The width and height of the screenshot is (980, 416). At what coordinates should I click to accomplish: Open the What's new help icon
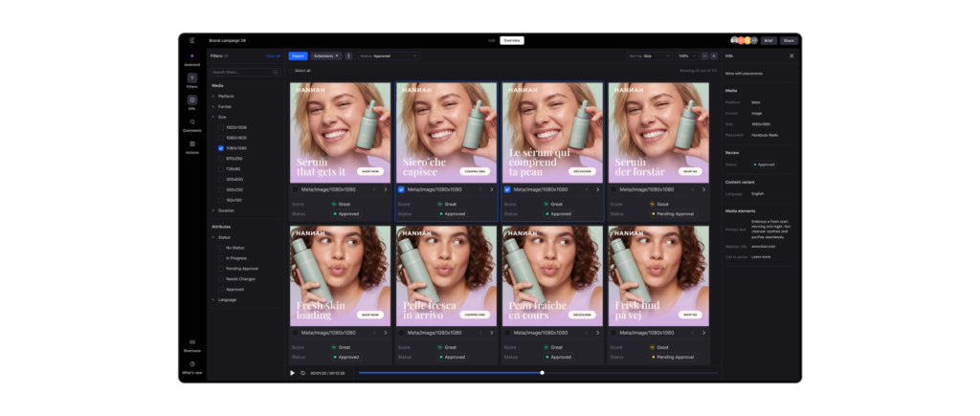pyautogui.click(x=191, y=364)
